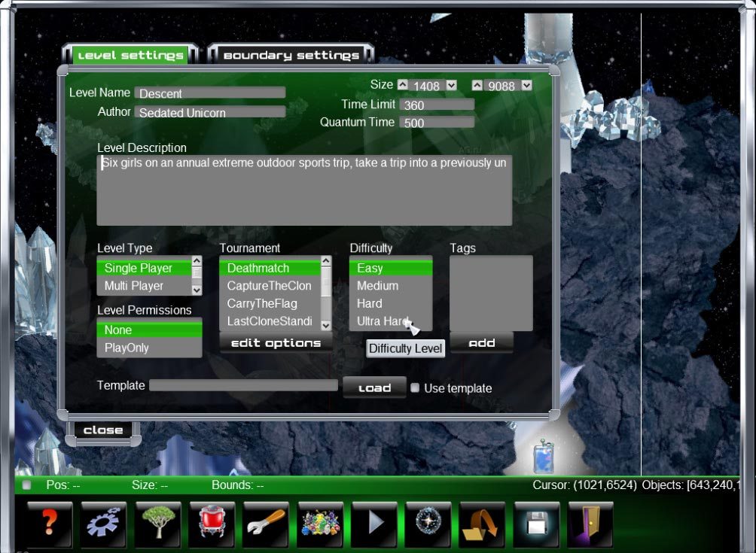Switch to the Boundary Settings tab

pyautogui.click(x=291, y=55)
